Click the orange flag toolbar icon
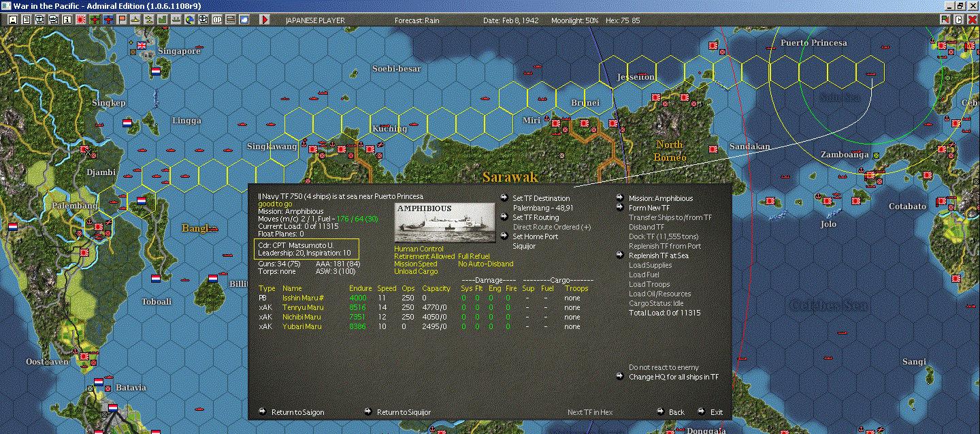 [120, 20]
